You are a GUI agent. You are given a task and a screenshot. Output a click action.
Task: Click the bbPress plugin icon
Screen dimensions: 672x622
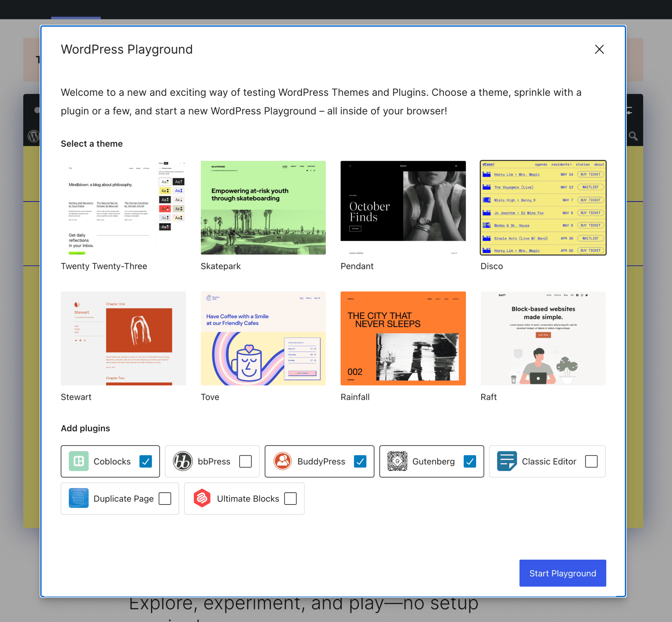[x=182, y=461]
